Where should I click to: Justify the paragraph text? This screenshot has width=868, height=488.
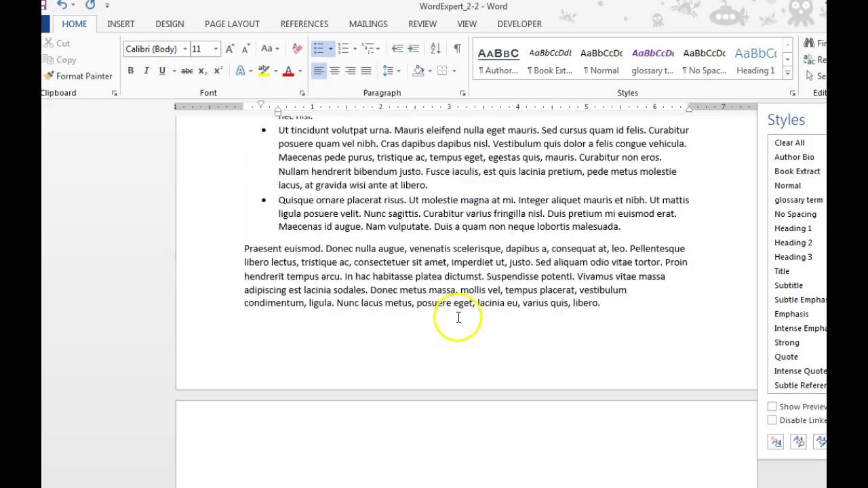click(366, 70)
